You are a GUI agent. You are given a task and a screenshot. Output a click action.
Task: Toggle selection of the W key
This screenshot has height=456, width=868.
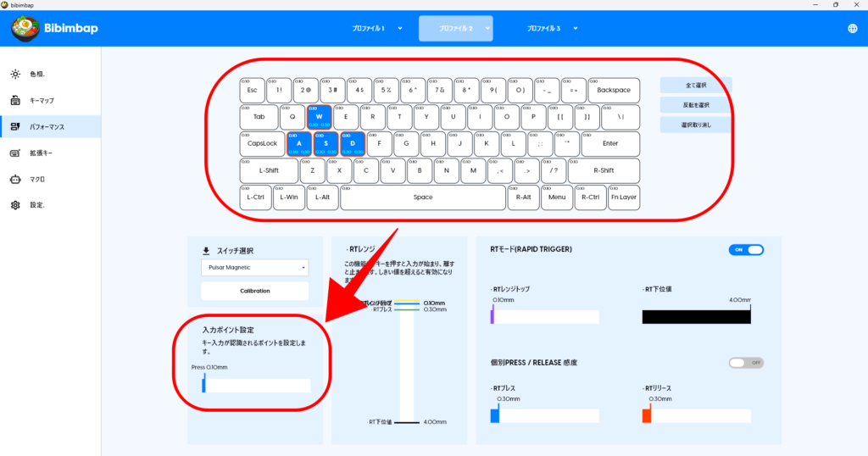pyautogui.click(x=320, y=117)
